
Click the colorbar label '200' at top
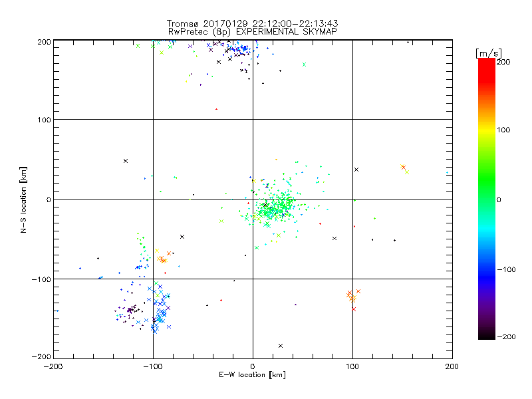(503, 62)
